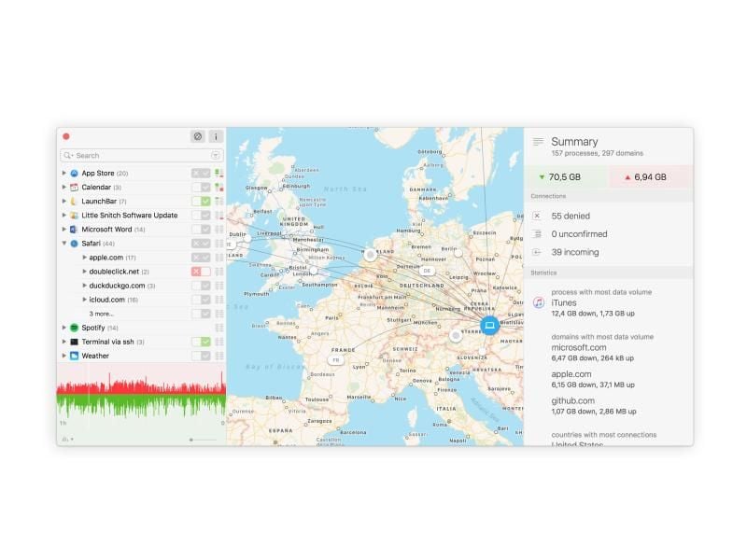Click the Safari compass icon
The image size is (747, 560).
[75, 244]
